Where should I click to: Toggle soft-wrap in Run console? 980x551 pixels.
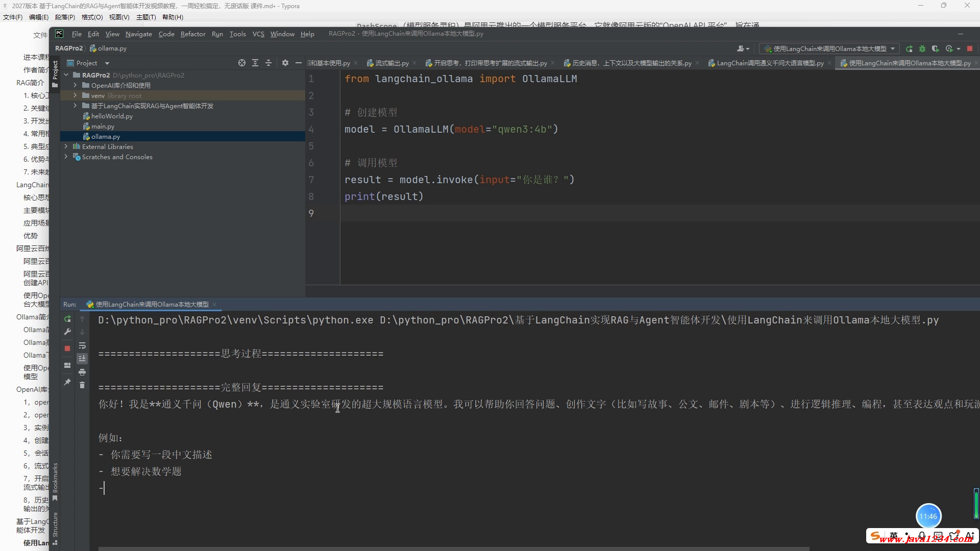pyautogui.click(x=82, y=346)
